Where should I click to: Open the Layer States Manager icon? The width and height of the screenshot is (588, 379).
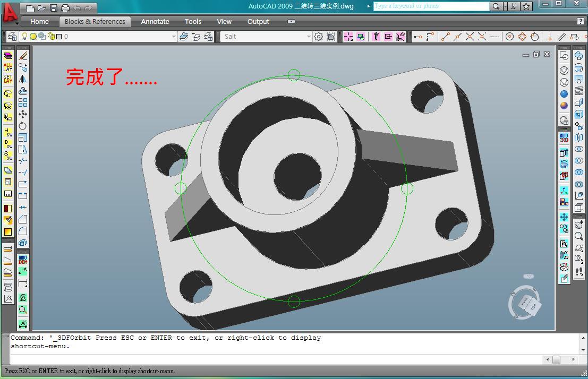tap(208, 37)
